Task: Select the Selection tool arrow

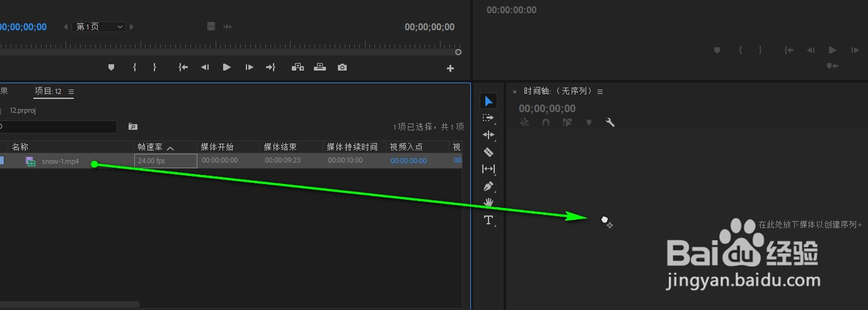Action: (x=489, y=101)
